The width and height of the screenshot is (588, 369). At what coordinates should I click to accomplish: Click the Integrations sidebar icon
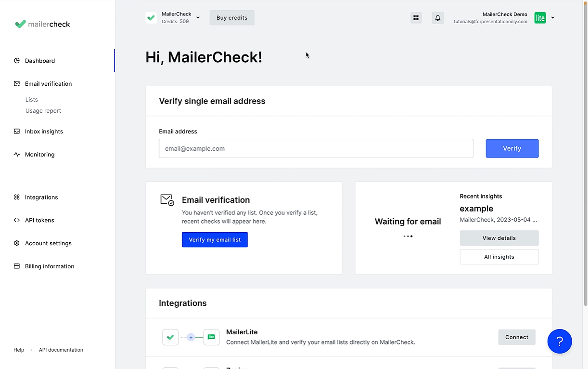click(x=17, y=198)
